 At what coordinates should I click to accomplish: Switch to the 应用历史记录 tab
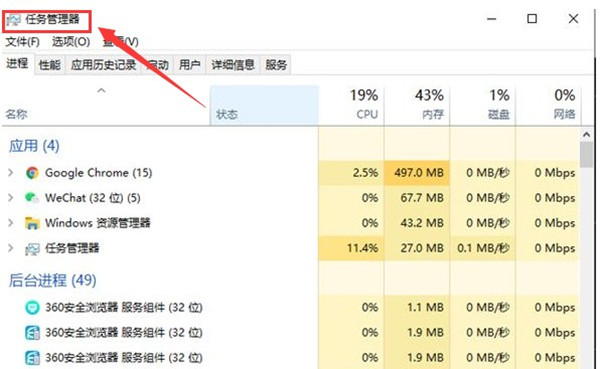pos(103,65)
